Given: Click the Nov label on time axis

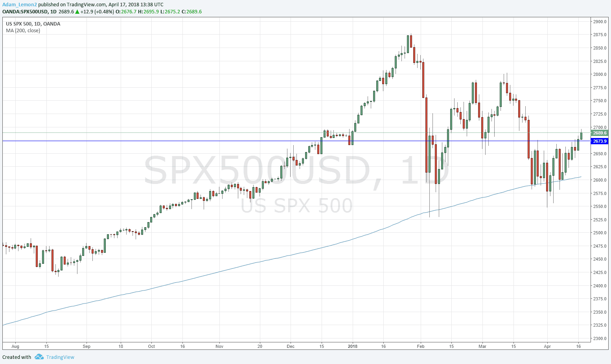Looking at the screenshot, I should point(219,346).
